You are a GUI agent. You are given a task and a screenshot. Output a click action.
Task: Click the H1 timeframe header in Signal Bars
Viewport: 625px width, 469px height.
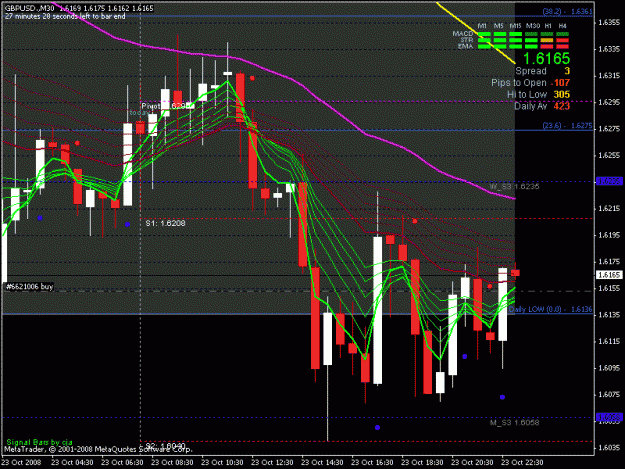pyautogui.click(x=548, y=26)
